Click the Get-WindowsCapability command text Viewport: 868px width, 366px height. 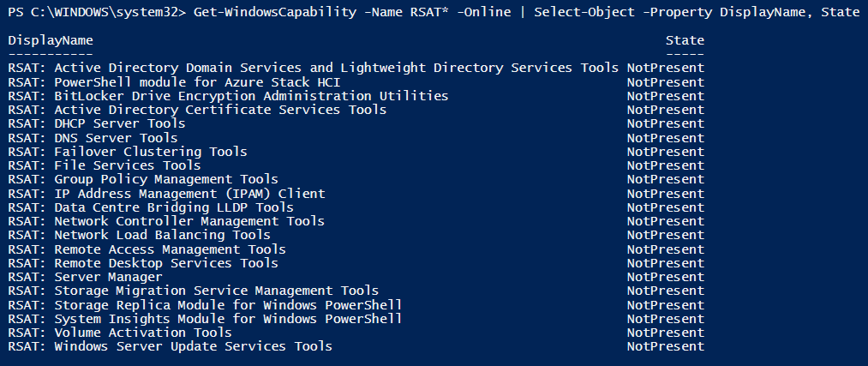tap(274, 12)
